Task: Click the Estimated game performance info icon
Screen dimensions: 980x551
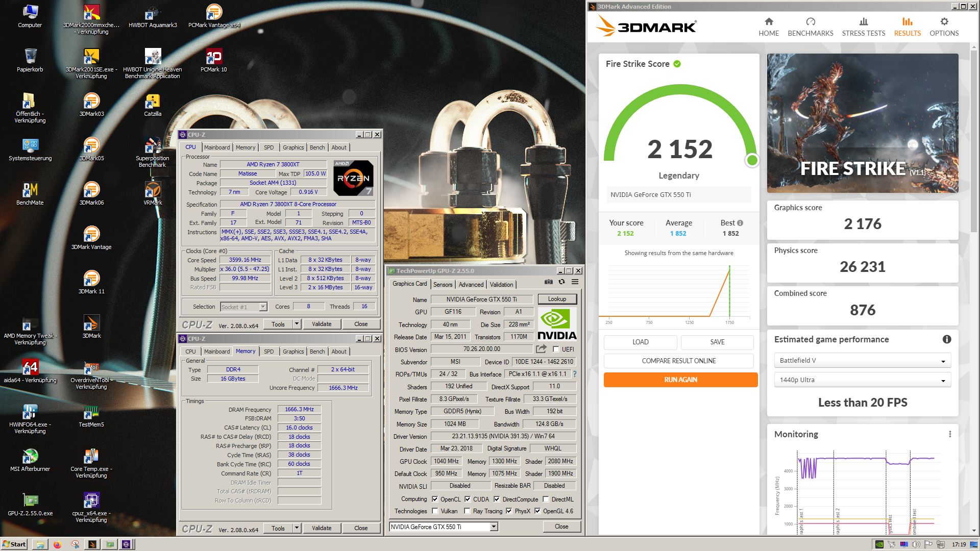Action: [x=946, y=339]
